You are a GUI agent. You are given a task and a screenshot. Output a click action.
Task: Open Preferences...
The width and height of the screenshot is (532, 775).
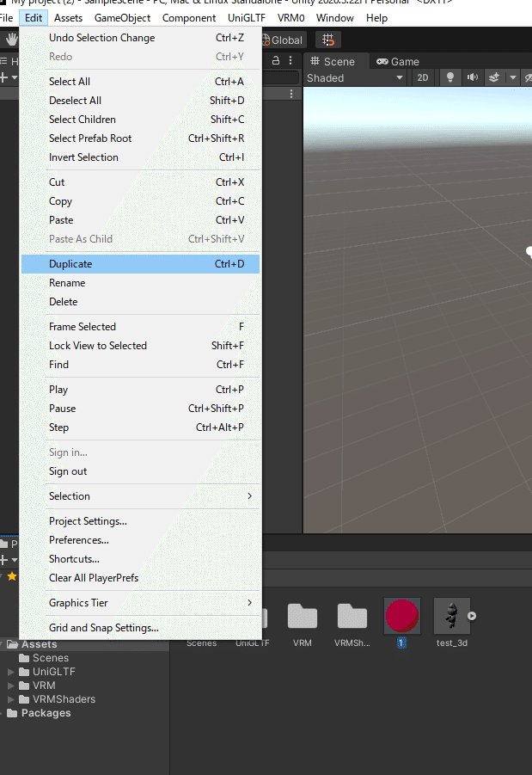[140, 539]
